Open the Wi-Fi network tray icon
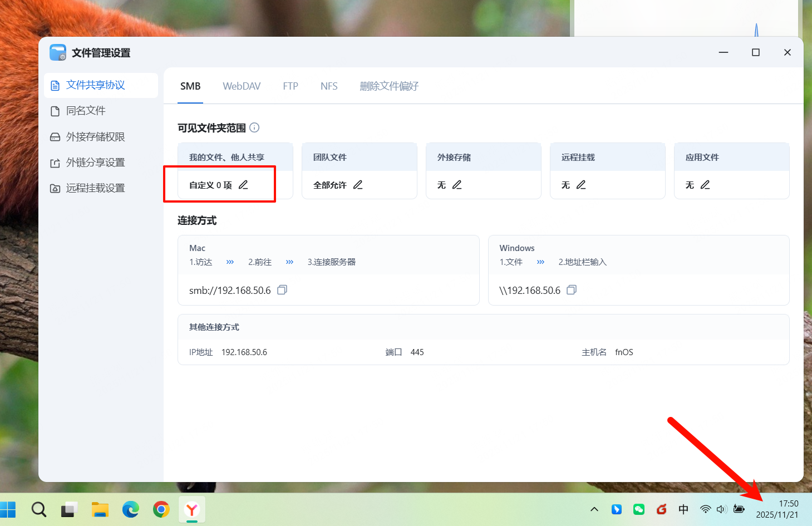 point(705,509)
